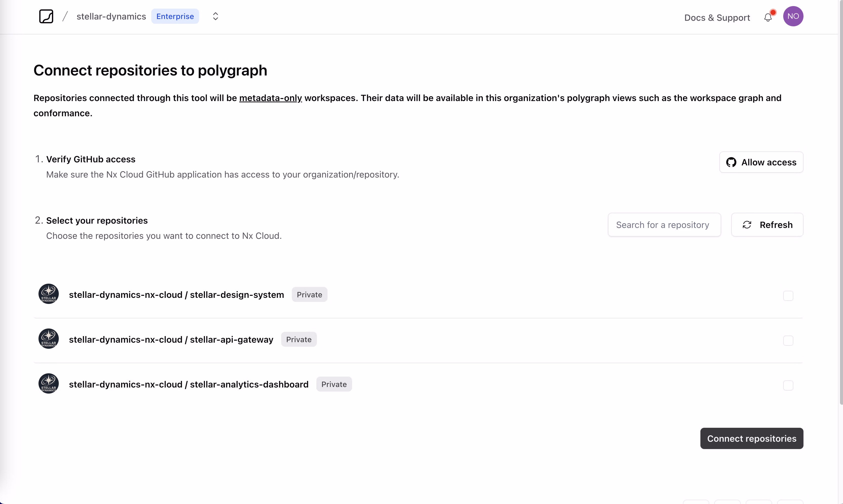Click the Allow access button
Viewport: 843px width, 504px height.
pyautogui.click(x=761, y=162)
